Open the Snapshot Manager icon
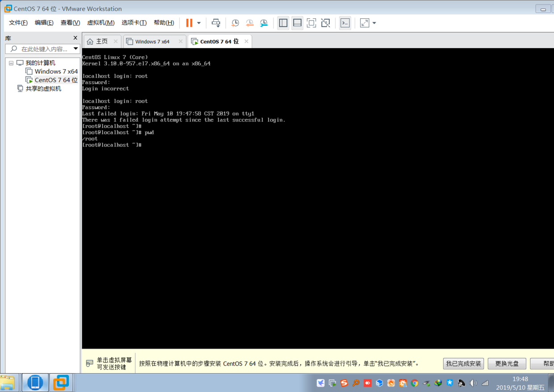The width and height of the screenshot is (554, 392). 264,23
